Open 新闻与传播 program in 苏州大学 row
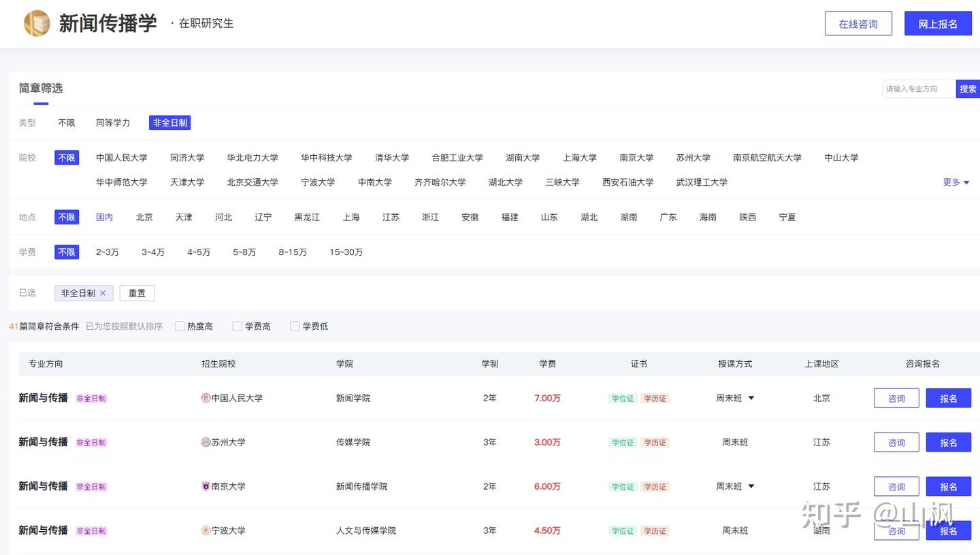Viewport: 980px width, 555px height. 43,442
